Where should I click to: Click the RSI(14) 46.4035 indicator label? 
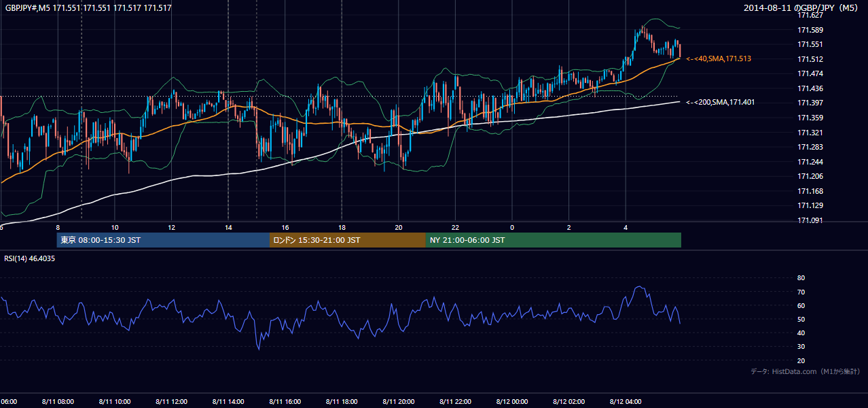coord(30,258)
